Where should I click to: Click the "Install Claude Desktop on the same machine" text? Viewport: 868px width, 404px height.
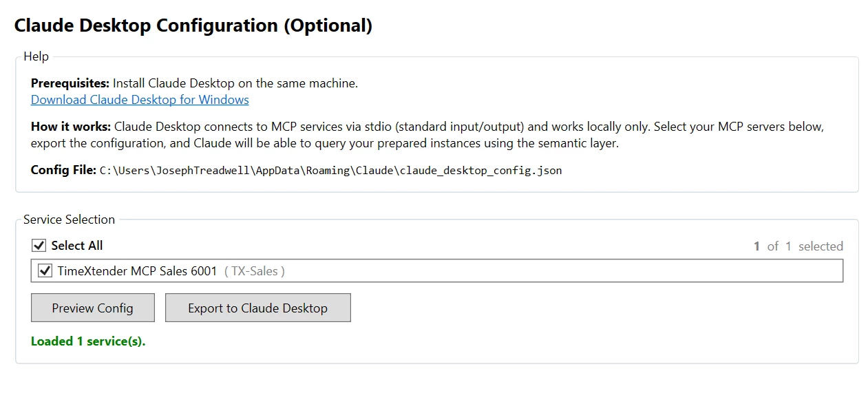tap(235, 83)
